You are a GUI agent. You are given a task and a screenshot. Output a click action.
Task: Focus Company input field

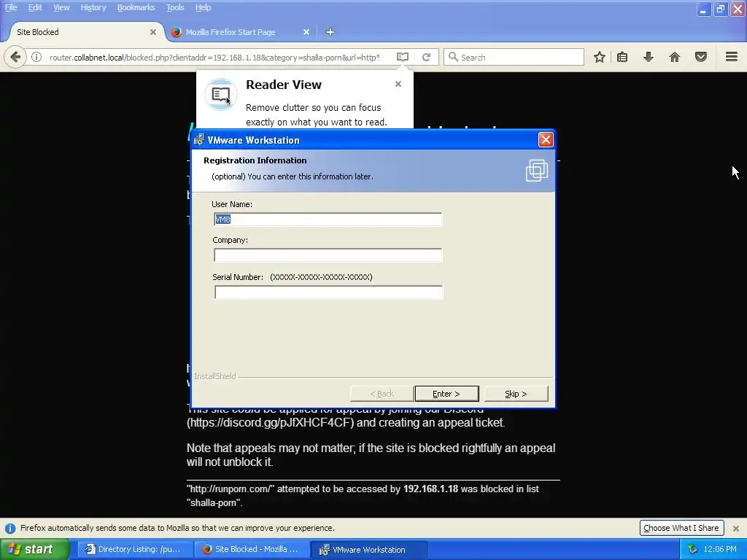pos(328,255)
